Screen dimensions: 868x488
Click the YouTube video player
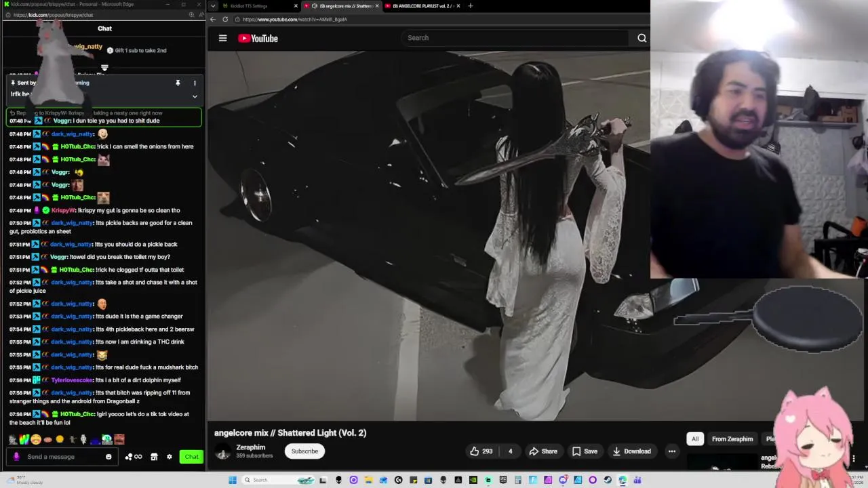[x=429, y=236]
